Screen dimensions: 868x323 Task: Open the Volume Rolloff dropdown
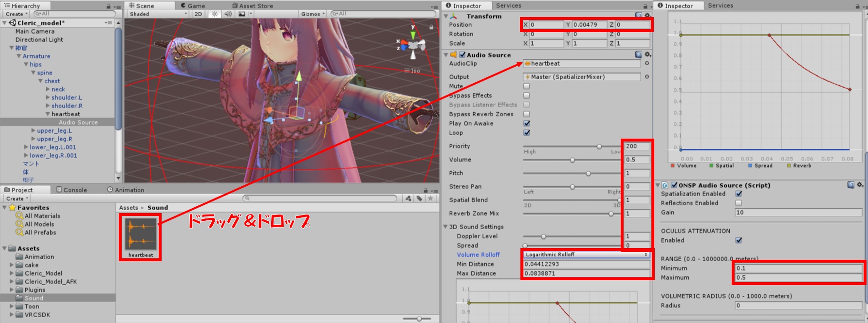(x=586, y=255)
